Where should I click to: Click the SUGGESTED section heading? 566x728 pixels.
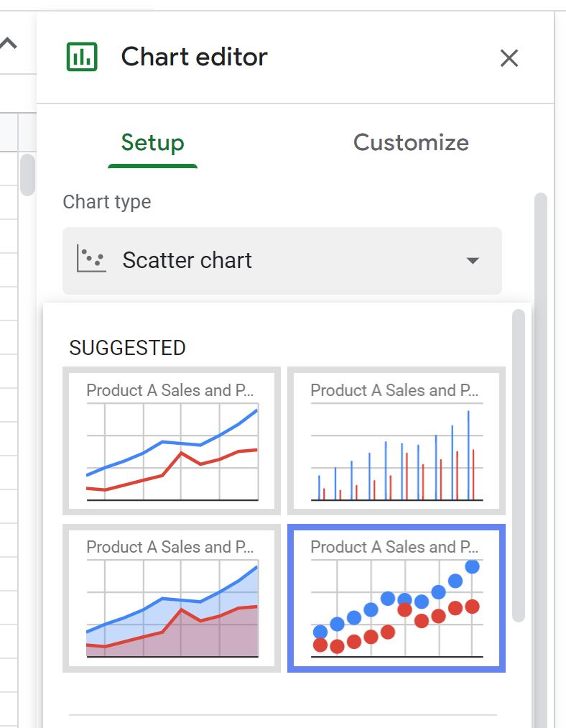pos(127,348)
